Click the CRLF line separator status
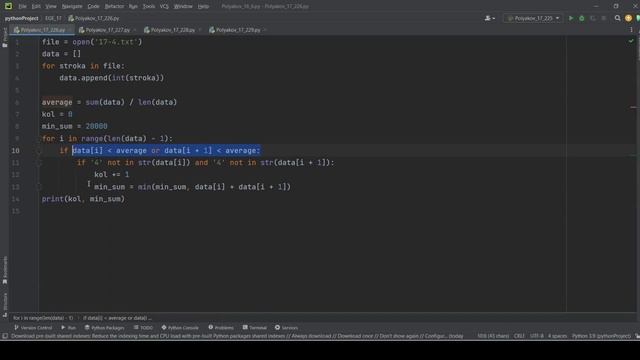Screen dimensions: 640x360 (x=519, y=336)
